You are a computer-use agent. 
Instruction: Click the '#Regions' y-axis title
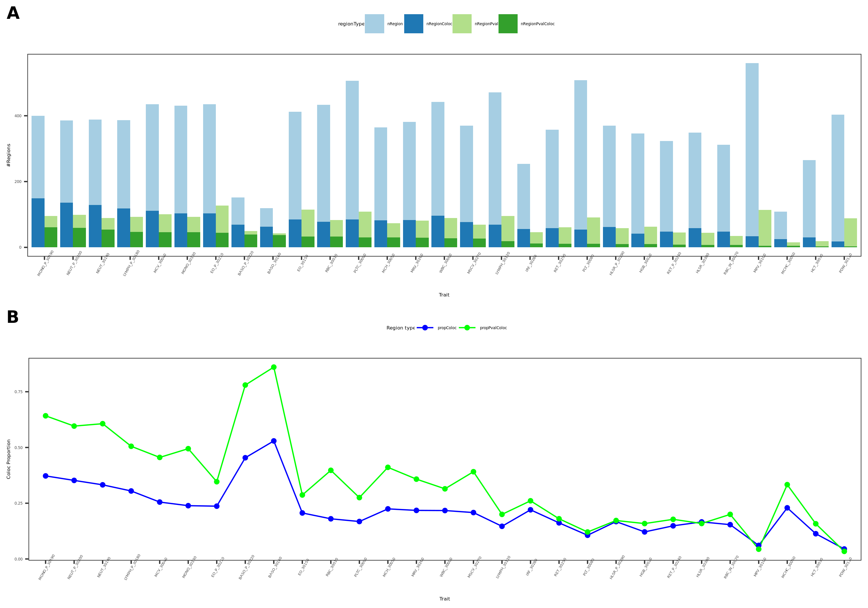point(9,155)
